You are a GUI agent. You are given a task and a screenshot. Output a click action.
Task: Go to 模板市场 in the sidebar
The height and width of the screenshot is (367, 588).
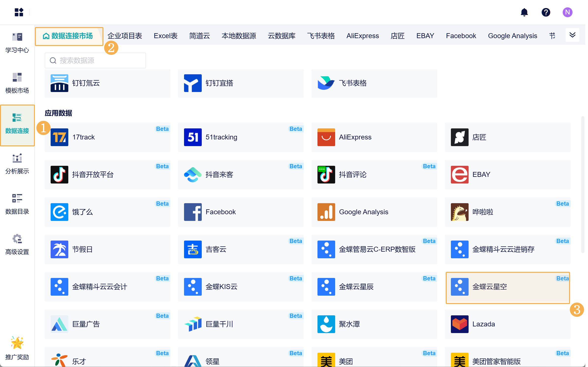coord(17,83)
